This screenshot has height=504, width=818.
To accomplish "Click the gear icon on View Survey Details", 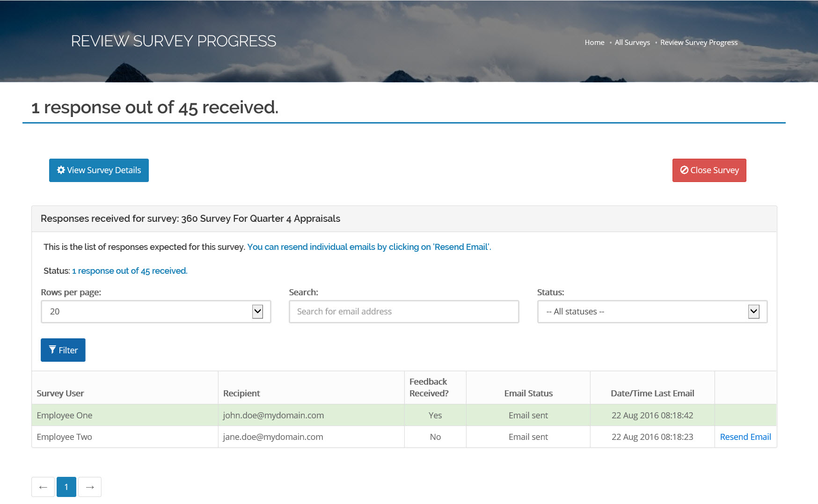I will tap(61, 170).
